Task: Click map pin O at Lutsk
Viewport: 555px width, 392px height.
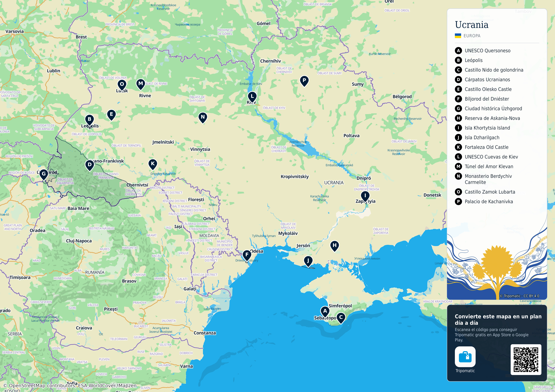Action: (122, 85)
